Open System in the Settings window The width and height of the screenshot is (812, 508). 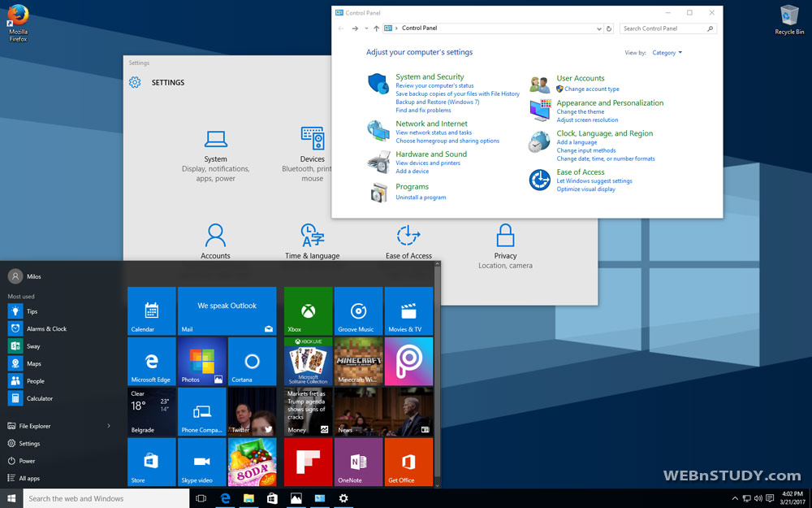pyautogui.click(x=215, y=156)
